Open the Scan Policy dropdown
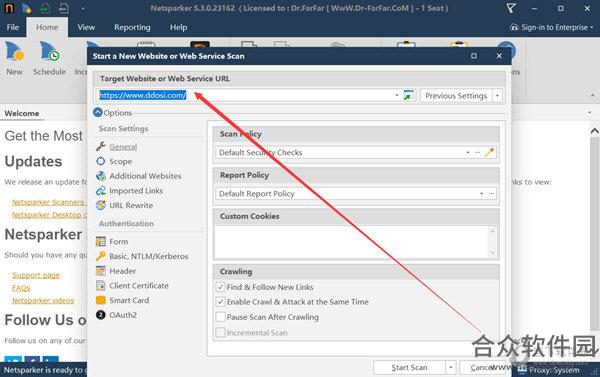Image resolution: width=600 pixels, height=377 pixels. 468,152
